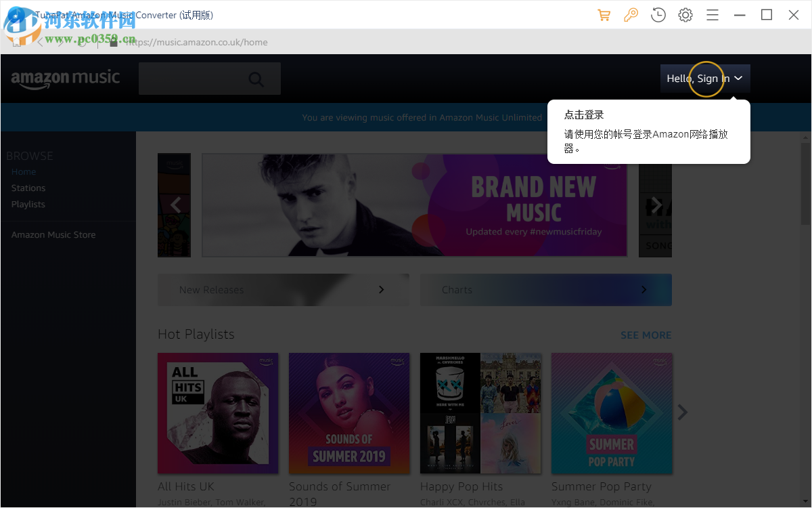Open the New Releases section

click(283, 289)
